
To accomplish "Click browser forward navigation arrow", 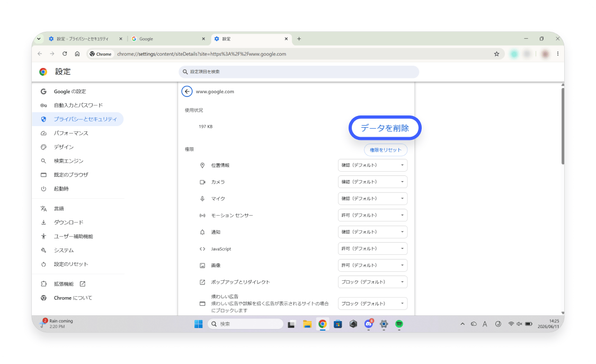I will pos(52,54).
